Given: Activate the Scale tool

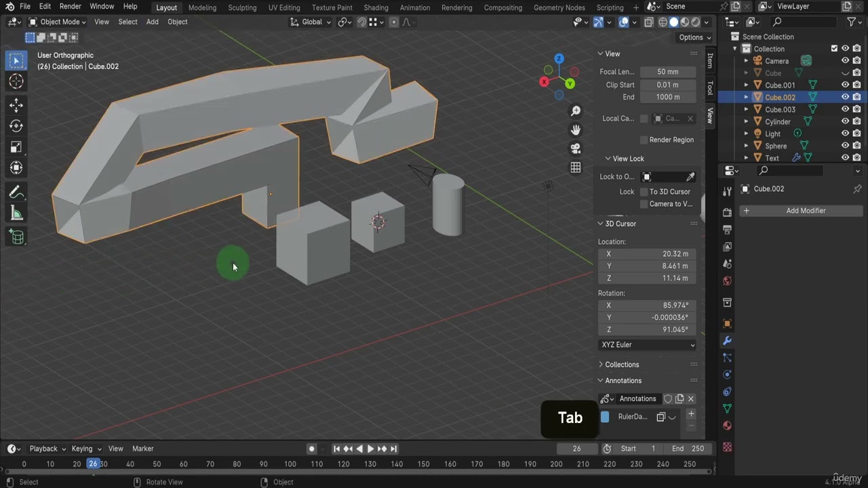Looking at the screenshot, I should point(16,147).
